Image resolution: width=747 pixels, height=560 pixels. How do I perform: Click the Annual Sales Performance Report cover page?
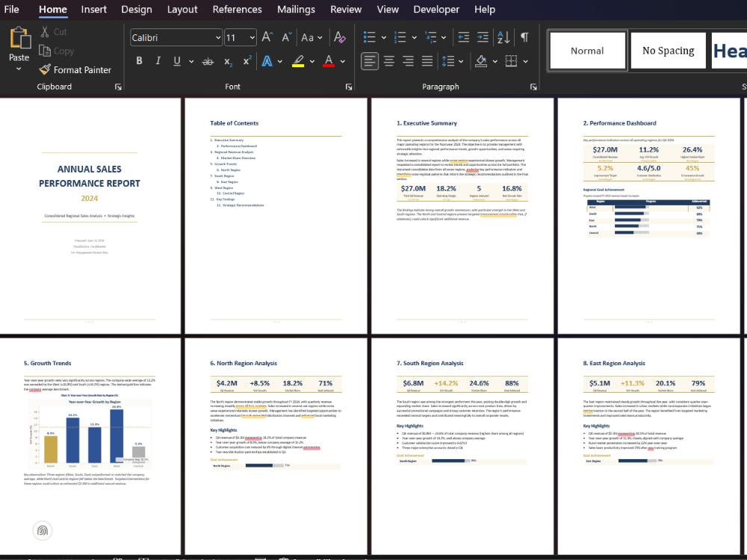tap(90, 216)
